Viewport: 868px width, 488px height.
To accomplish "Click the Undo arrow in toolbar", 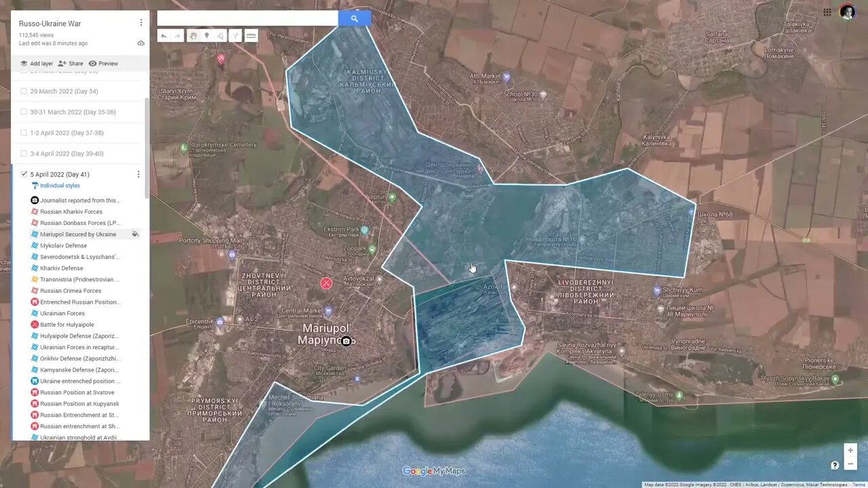I will (x=164, y=36).
